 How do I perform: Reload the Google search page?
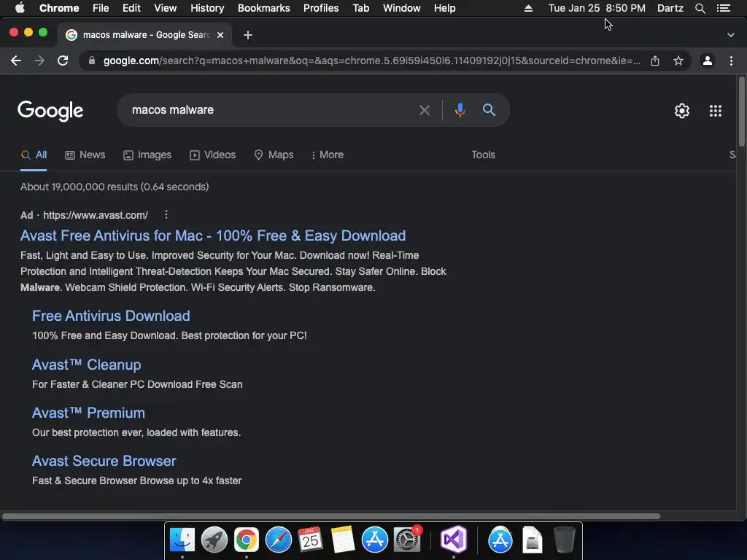(63, 61)
